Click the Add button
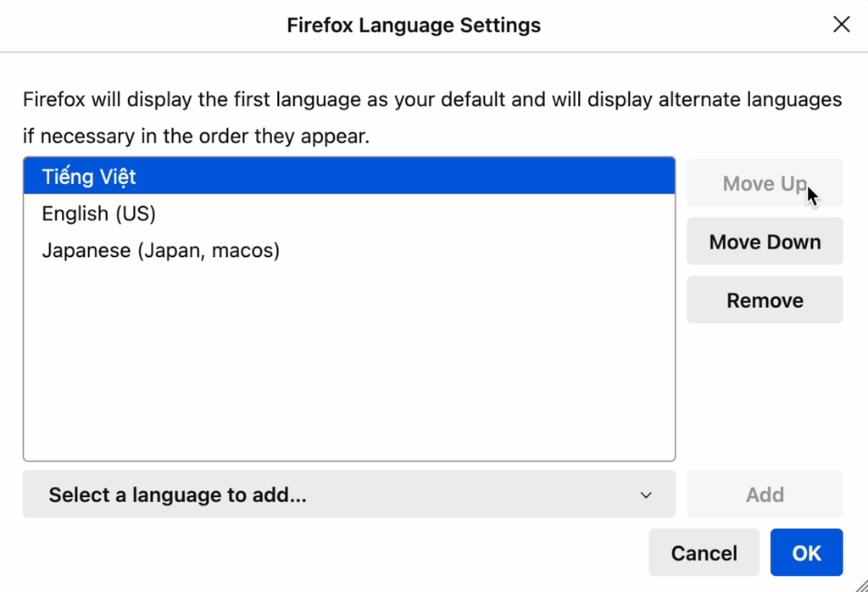Image resolution: width=868 pixels, height=592 pixels. 765,494
